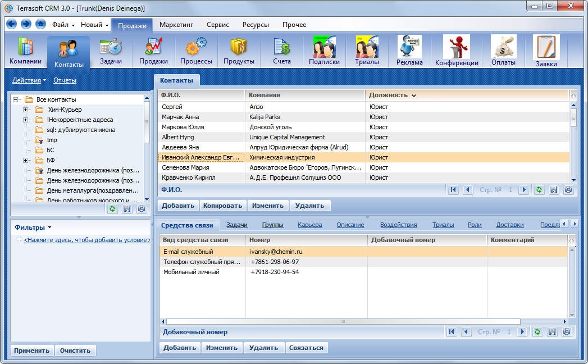Screen dimensions: 588x364
Task: Switch to the Прочее menu tab
Action: click(x=294, y=25)
